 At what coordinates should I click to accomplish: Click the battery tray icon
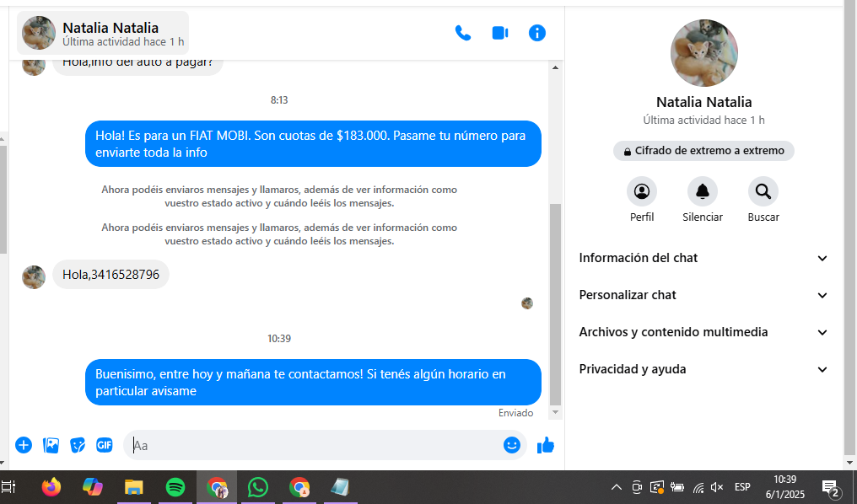[677, 487]
